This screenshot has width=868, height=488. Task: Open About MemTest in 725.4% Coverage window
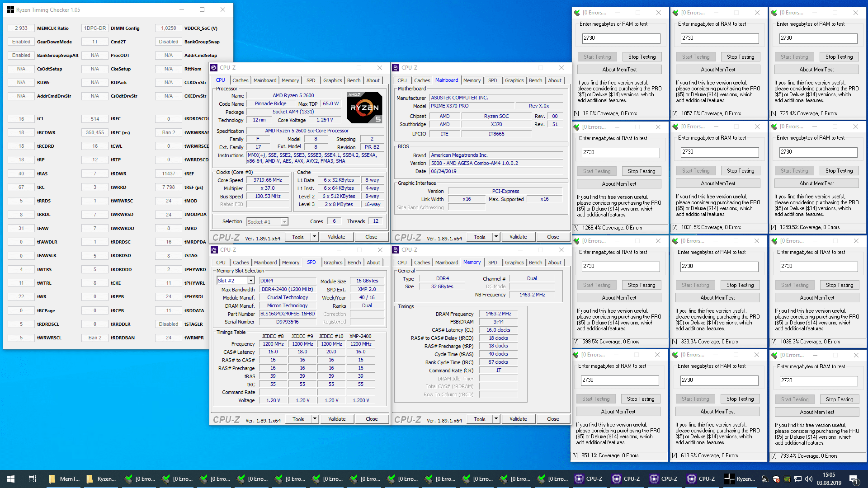[816, 70]
